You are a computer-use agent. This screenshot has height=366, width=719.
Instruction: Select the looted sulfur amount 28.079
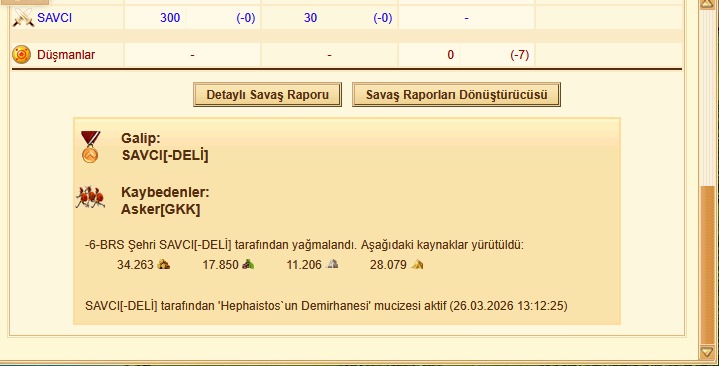tap(388, 265)
